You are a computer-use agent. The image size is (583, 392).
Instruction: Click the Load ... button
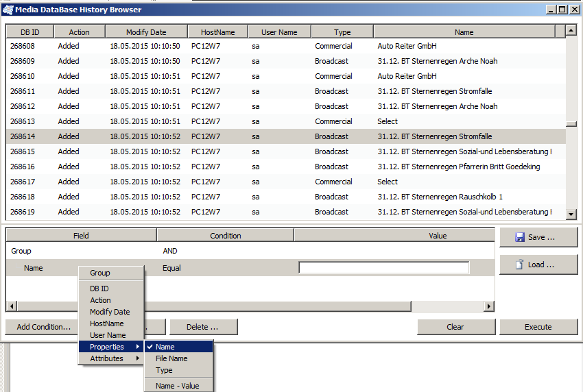pyautogui.click(x=538, y=265)
